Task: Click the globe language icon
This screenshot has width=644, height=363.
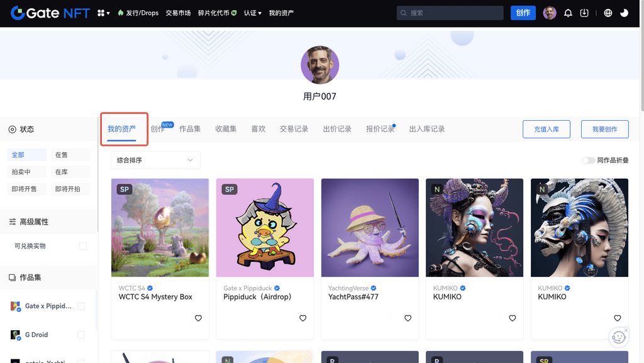Action: point(608,13)
